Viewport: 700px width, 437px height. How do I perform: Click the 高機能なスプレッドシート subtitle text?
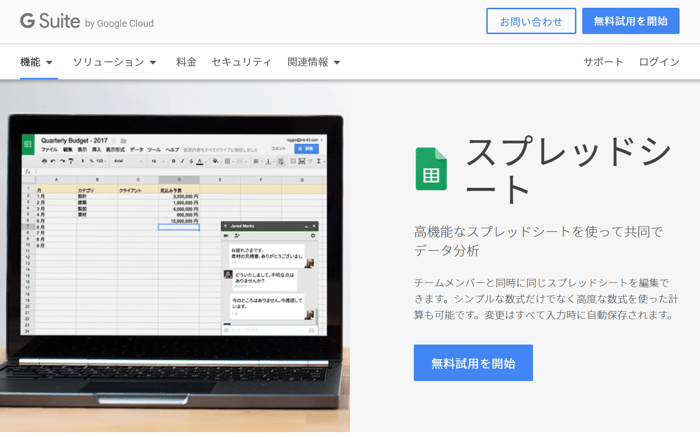coord(538,241)
